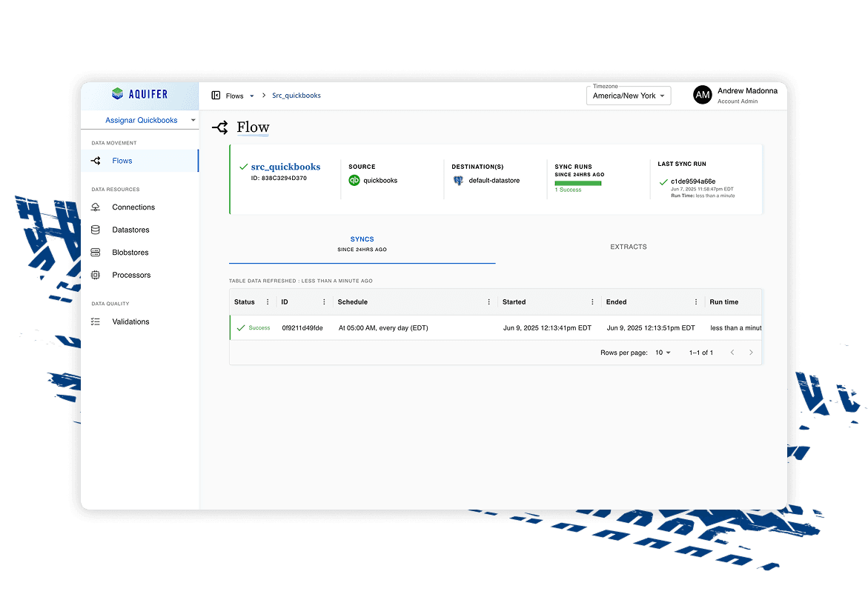Click the Src_quickbooks breadcrumb link
Screen dimensions: 868x597
pyautogui.click(x=296, y=96)
